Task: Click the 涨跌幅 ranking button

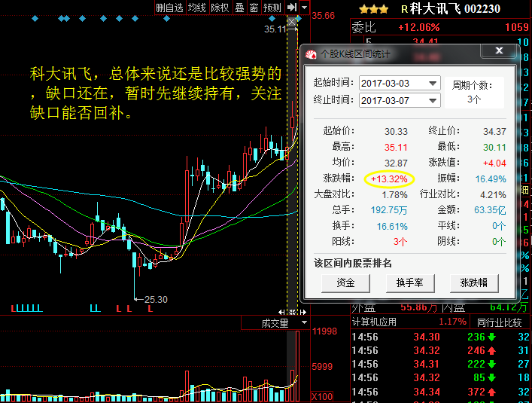Action: pyautogui.click(x=474, y=282)
